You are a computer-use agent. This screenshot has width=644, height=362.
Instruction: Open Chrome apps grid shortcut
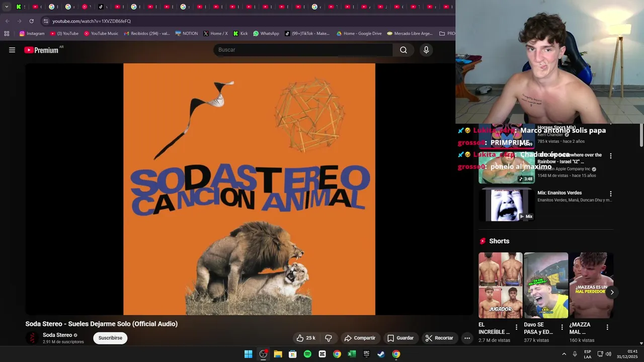pyautogui.click(x=7, y=34)
